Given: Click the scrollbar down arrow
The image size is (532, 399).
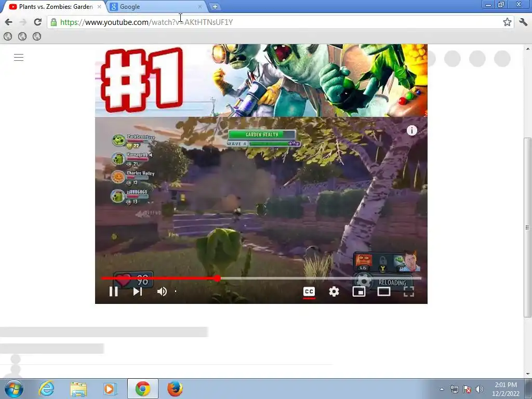Looking at the screenshot, I should [528, 374].
